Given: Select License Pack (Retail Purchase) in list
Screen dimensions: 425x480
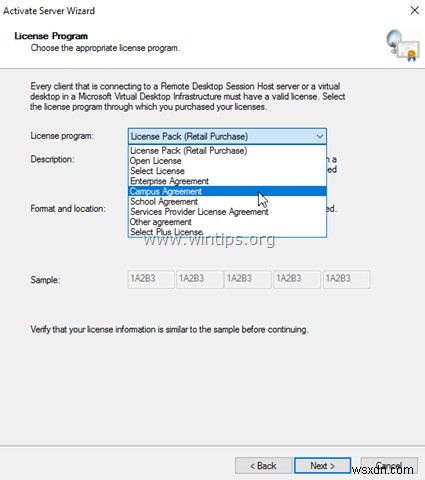Looking at the screenshot, I should (x=227, y=151).
